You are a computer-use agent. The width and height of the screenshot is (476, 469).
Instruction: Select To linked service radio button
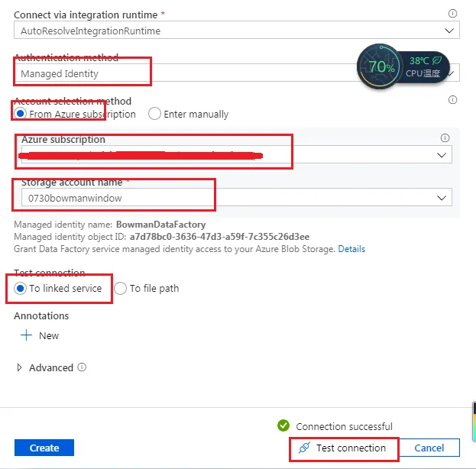[x=21, y=288]
